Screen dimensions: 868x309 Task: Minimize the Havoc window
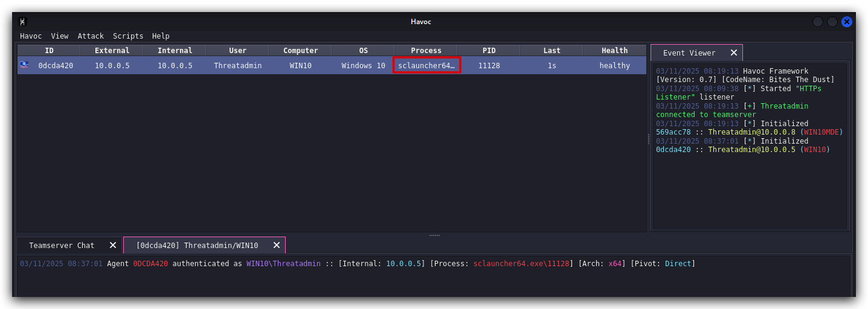818,22
